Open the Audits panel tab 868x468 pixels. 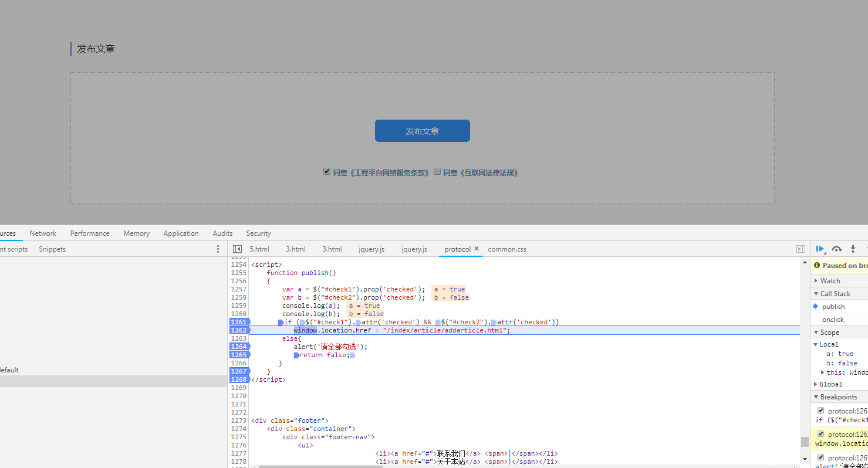222,233
